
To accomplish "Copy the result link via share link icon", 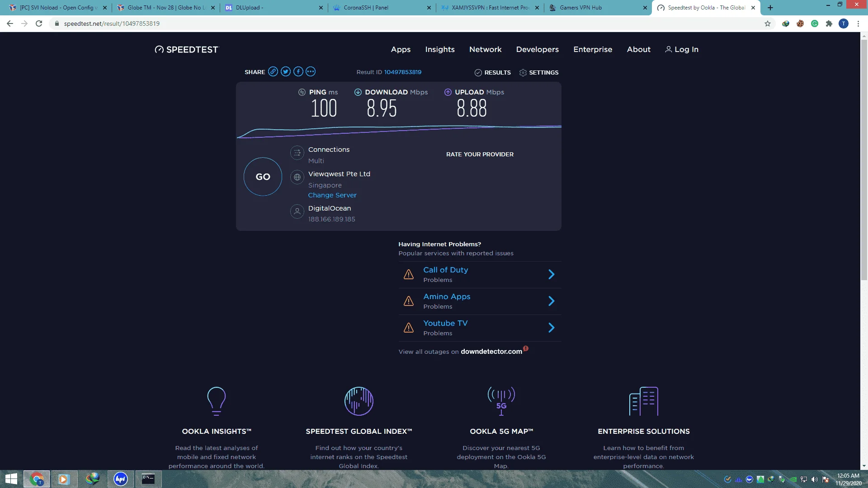I will click(273, 71).
